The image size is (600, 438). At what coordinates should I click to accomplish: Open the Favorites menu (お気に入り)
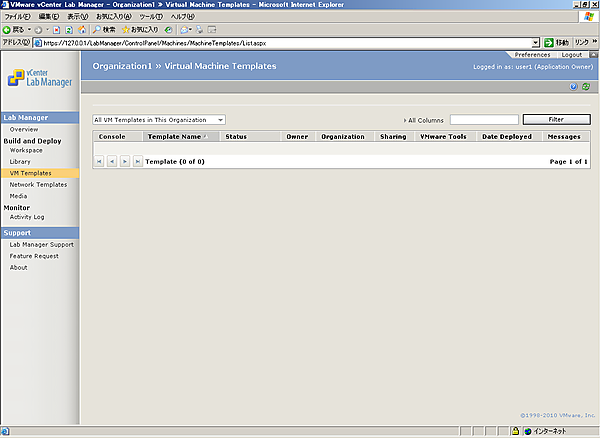[114, 16]
